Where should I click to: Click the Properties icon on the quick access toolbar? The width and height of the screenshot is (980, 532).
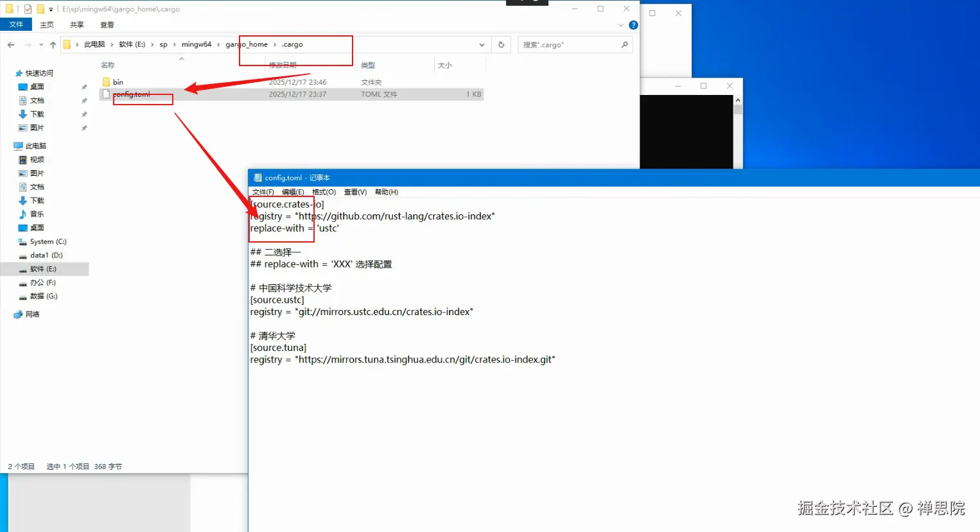coord(28,9)
